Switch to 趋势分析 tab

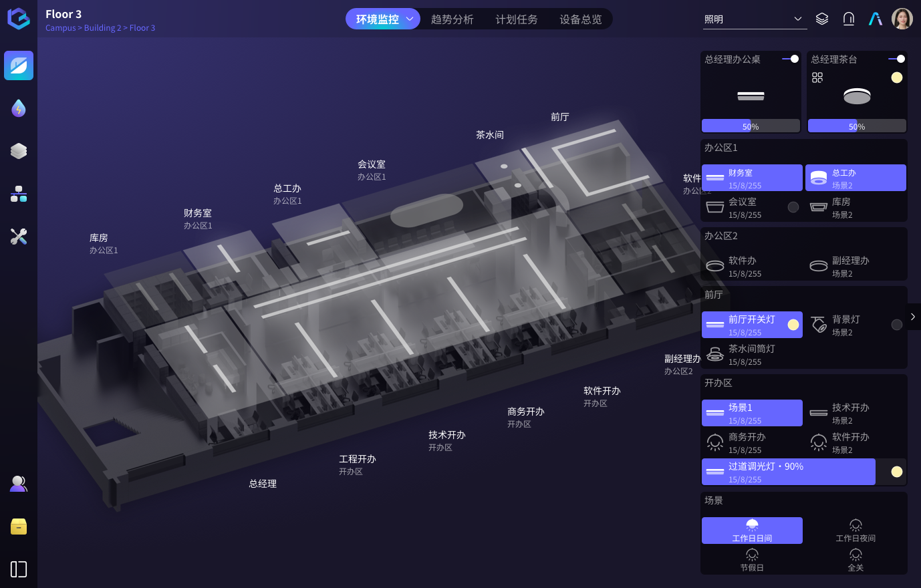click(x=452, y=19)
